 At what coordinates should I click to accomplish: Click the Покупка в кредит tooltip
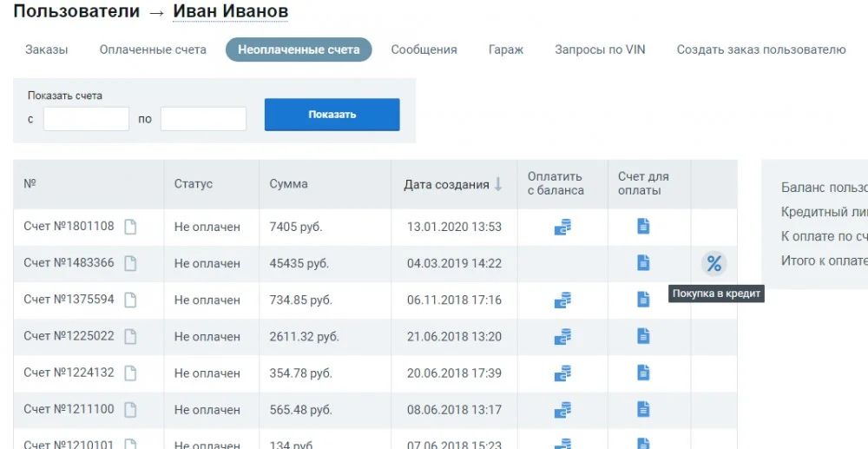(x=716, y=294)
